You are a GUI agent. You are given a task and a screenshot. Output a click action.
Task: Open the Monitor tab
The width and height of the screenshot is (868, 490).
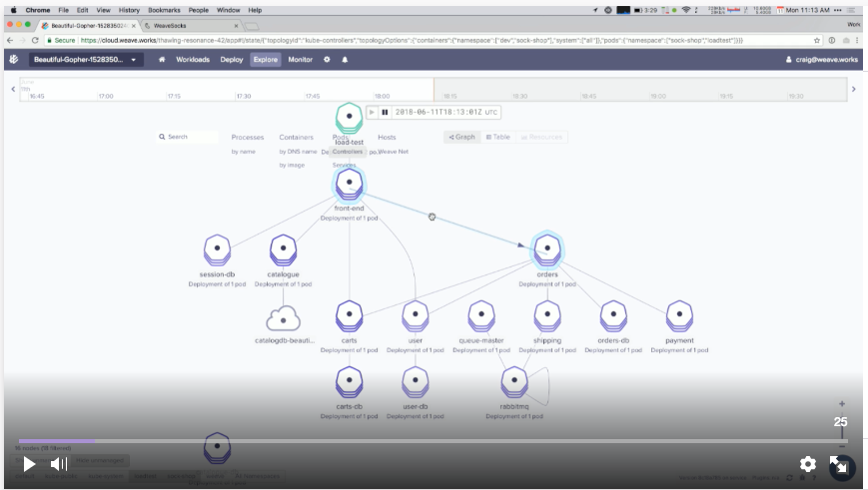click(x=300, y=59)
